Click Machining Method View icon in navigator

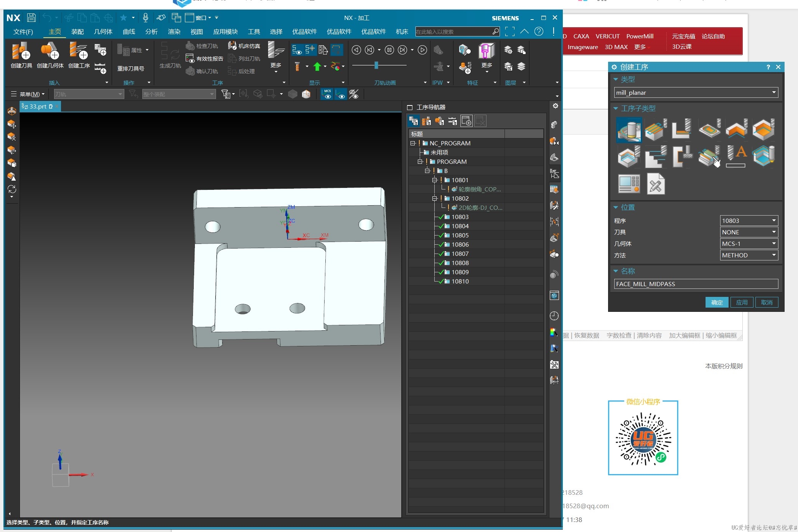point(453,121)
